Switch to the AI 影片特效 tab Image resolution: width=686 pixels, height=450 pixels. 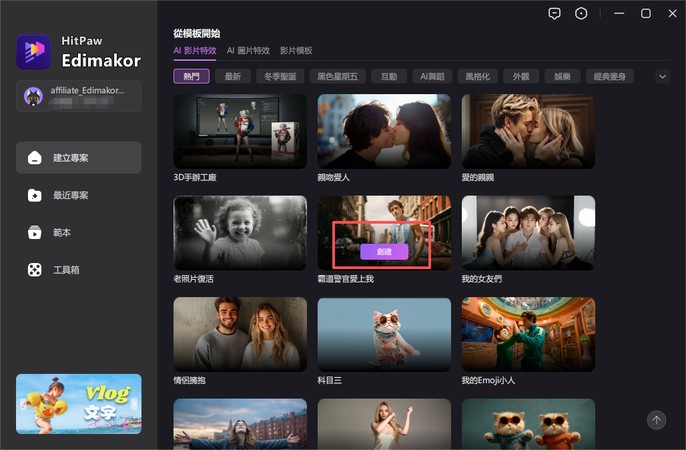[x=195, y=51]
